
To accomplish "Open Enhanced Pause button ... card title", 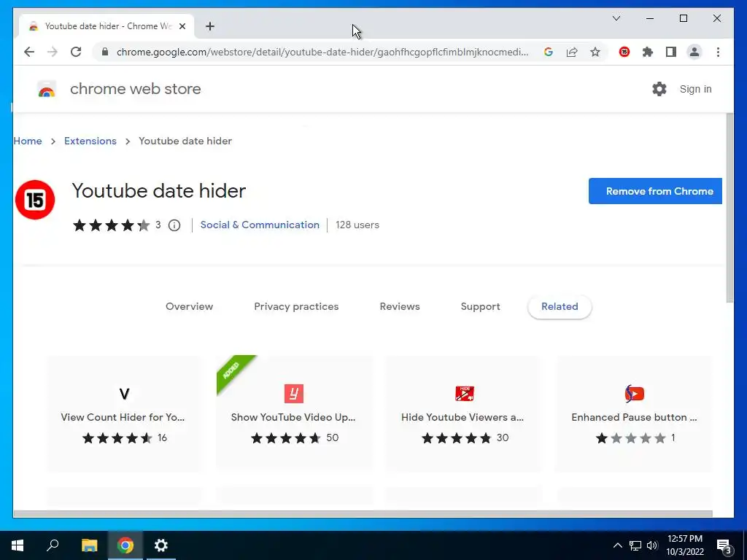I will (634, 417).
